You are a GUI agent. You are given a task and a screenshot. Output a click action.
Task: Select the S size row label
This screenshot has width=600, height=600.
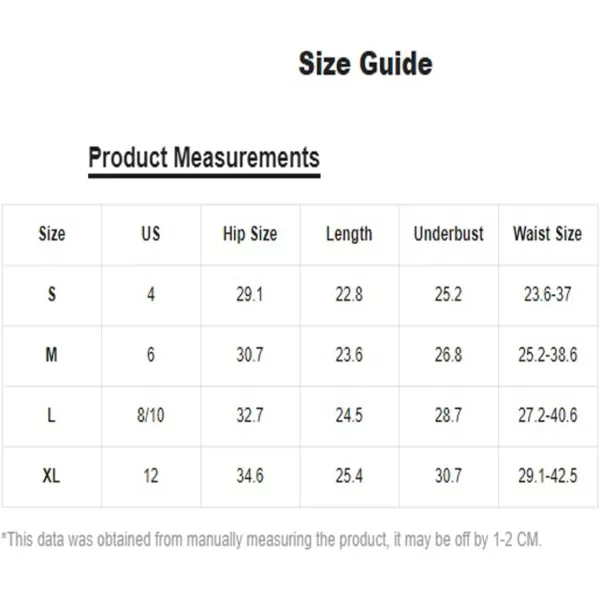pos(52,294)
